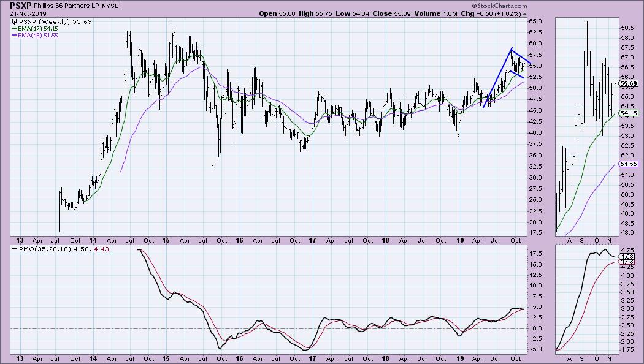Click the -5.0 label on PMO axis
Screen dimensions: 644x364
tap(535, 350)
